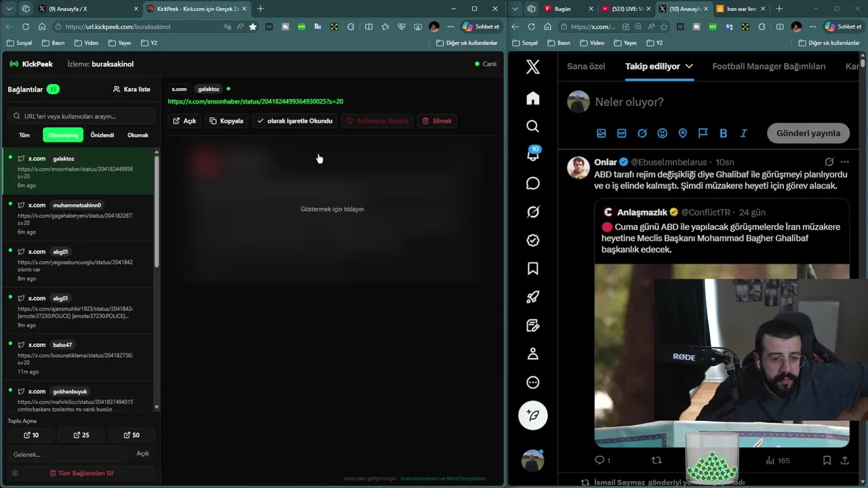Share Onlar's post upload icon
This screenshot has height=488, width=868.
(844, 460)
